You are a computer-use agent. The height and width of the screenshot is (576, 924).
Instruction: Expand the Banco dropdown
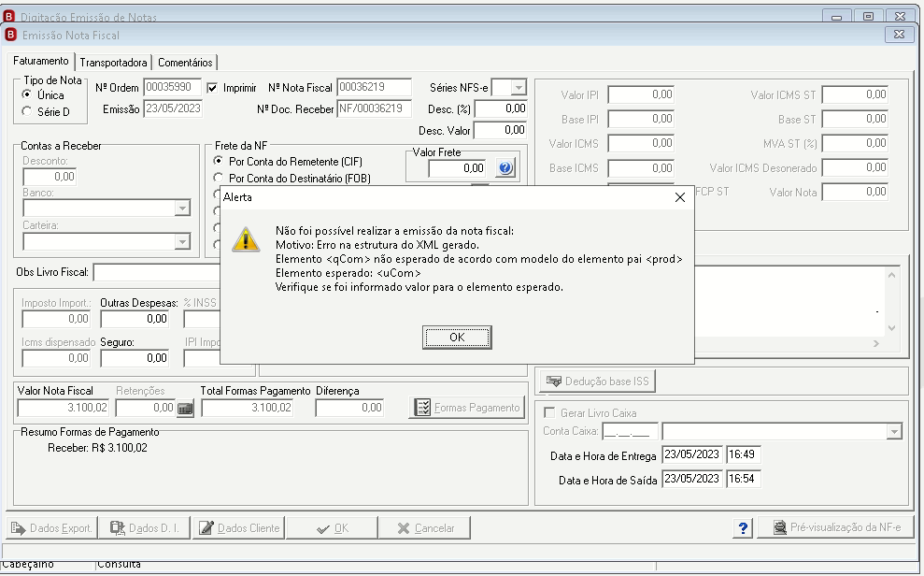(x=182, y=209)
